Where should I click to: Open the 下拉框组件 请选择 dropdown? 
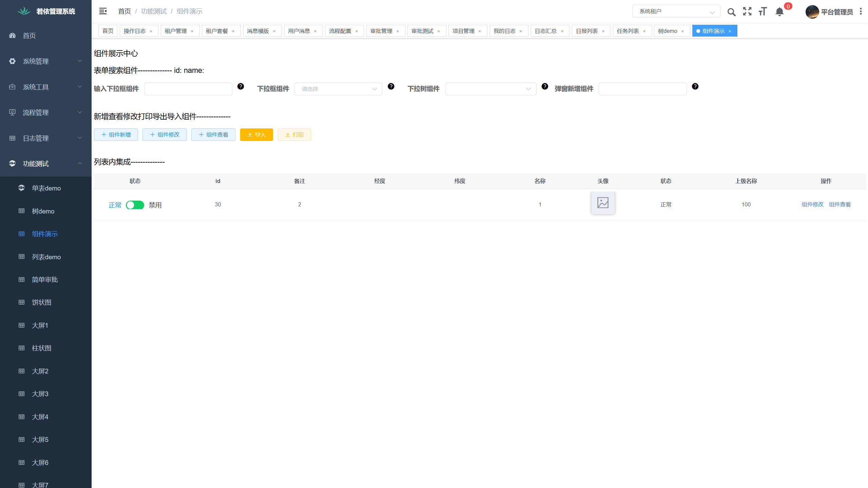coord(339,89)
